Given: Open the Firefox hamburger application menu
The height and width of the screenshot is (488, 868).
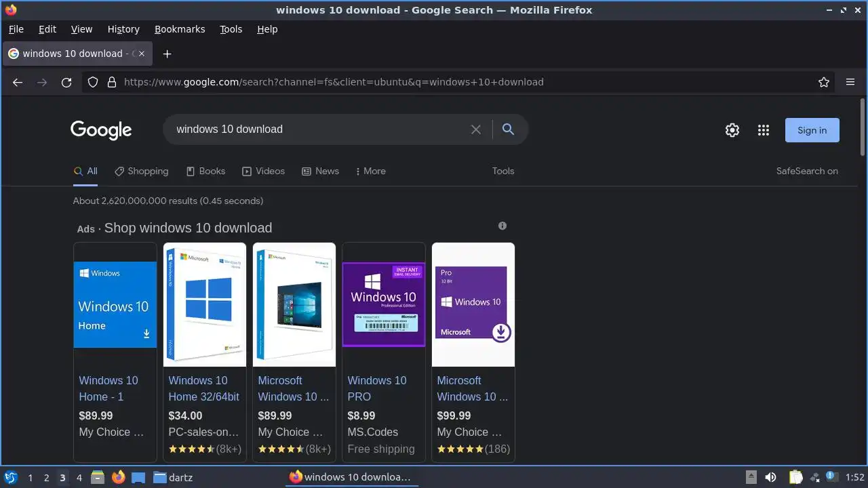Looking at the screenshot, I should point(850,82).
